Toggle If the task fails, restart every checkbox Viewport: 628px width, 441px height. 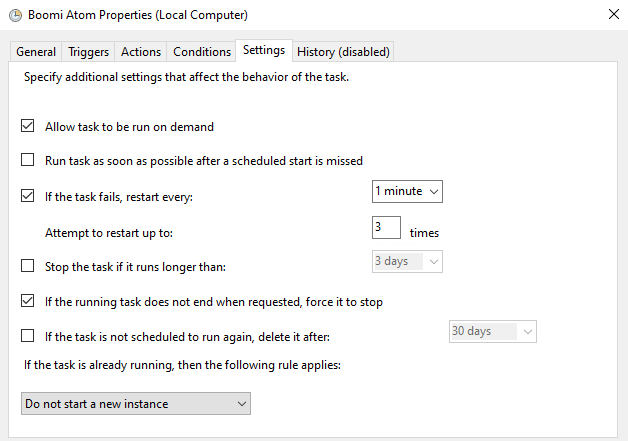[28, 196]
